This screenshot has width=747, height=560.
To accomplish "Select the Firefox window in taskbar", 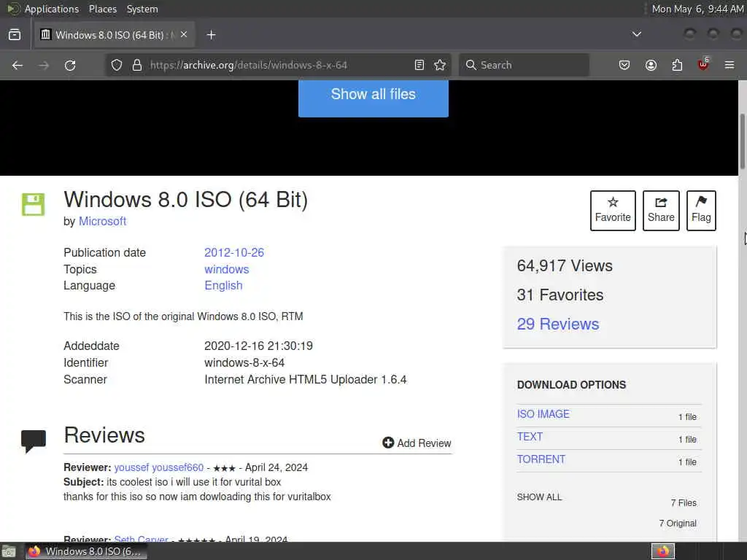I will pos(86,551).
